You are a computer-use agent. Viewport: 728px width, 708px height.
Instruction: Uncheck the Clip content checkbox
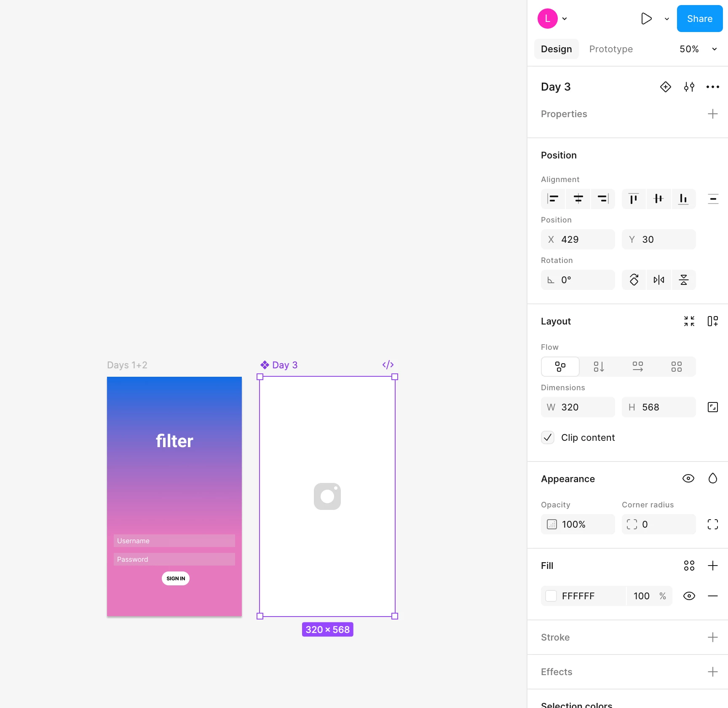[x=548, y=437]
